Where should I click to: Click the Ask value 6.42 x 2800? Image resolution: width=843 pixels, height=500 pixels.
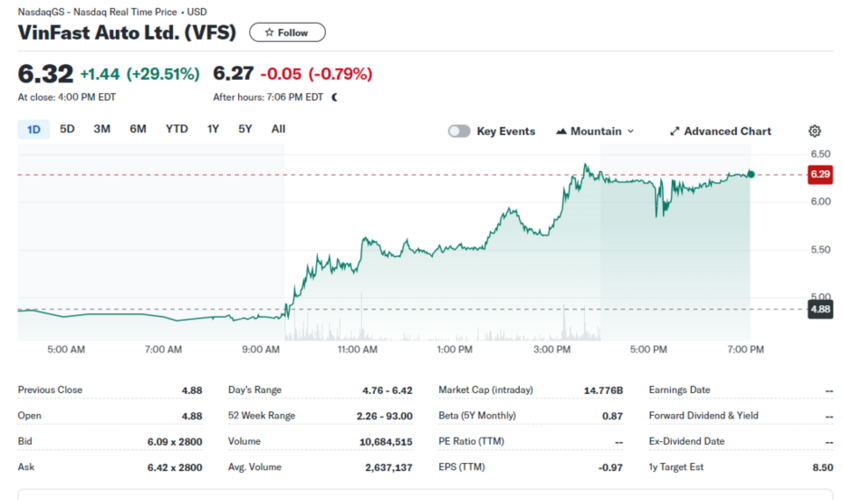[x=175, y=468]
